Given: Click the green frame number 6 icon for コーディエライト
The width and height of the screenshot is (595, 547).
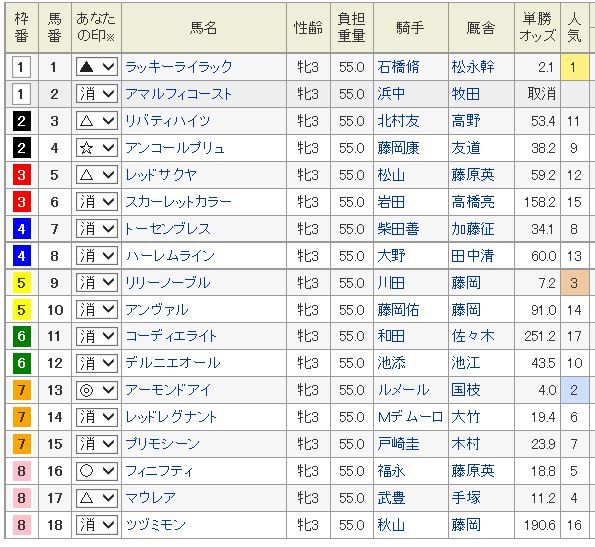Looking at the screenshot, I should (x=22, y=336).
